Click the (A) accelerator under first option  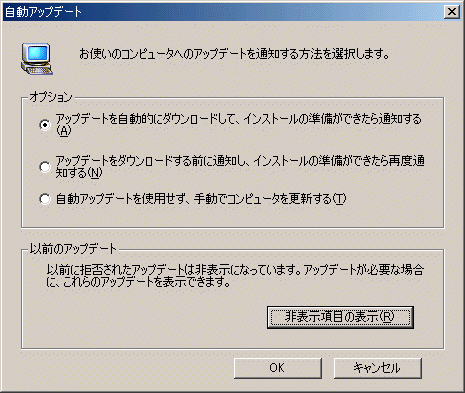coord(63,131)
